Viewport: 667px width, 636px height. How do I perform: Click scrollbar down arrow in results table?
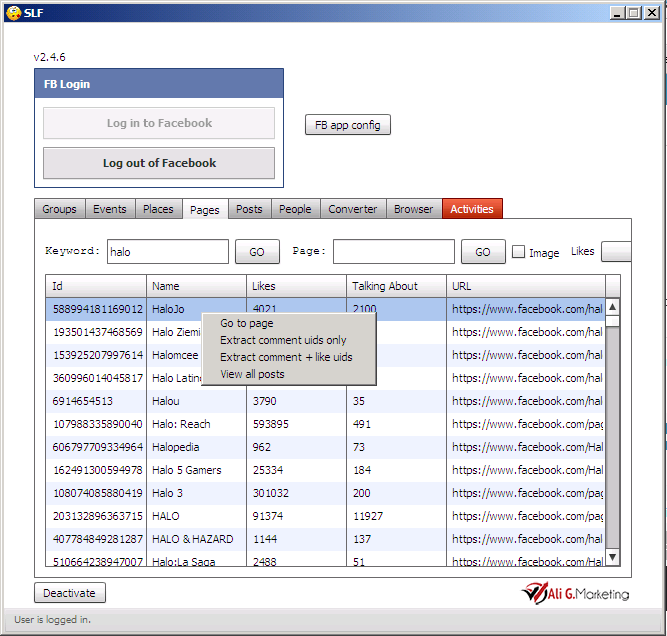pos(613,556)
